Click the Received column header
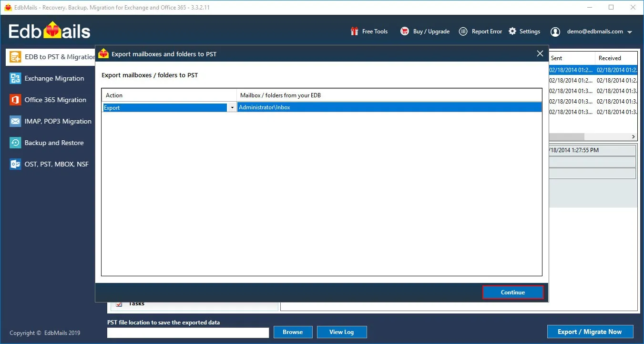This screenshot has height=344, width=644. (x=616, y=58)
